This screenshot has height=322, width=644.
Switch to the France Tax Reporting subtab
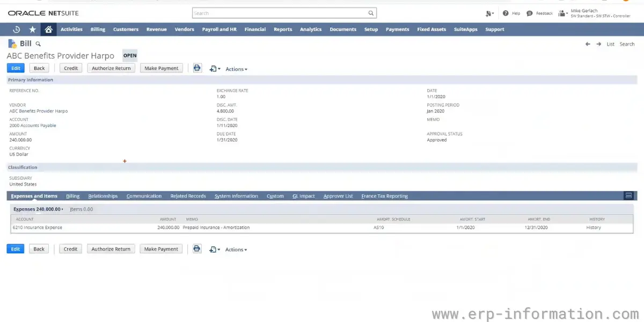coord(385,196)
